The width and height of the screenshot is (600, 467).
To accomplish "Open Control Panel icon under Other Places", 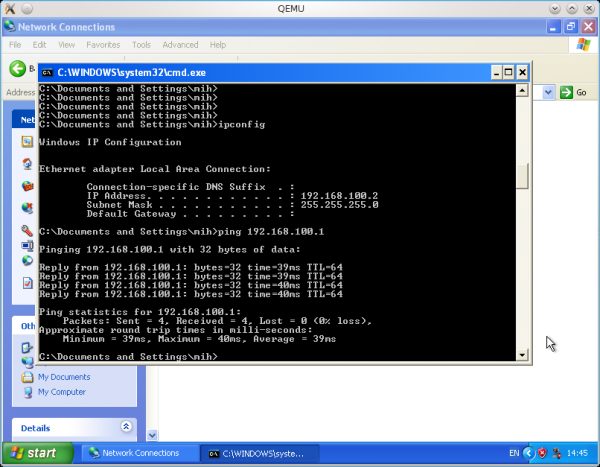I will [x=27, y=347].
